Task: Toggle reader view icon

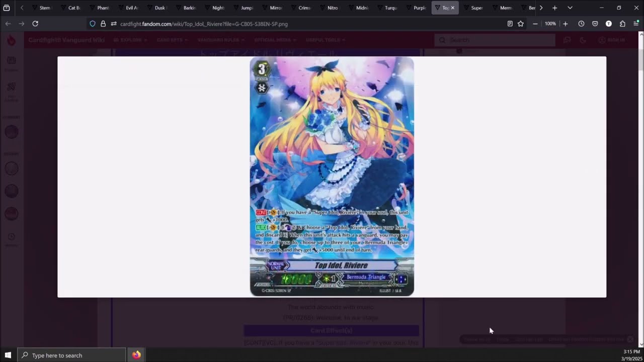Action: 510,24
